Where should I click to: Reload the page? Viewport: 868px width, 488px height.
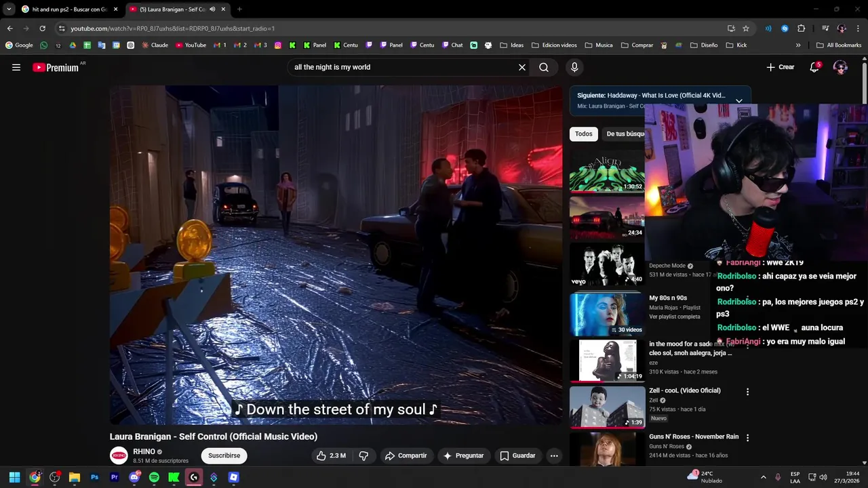pyautogui.click(x=43, y=28)
